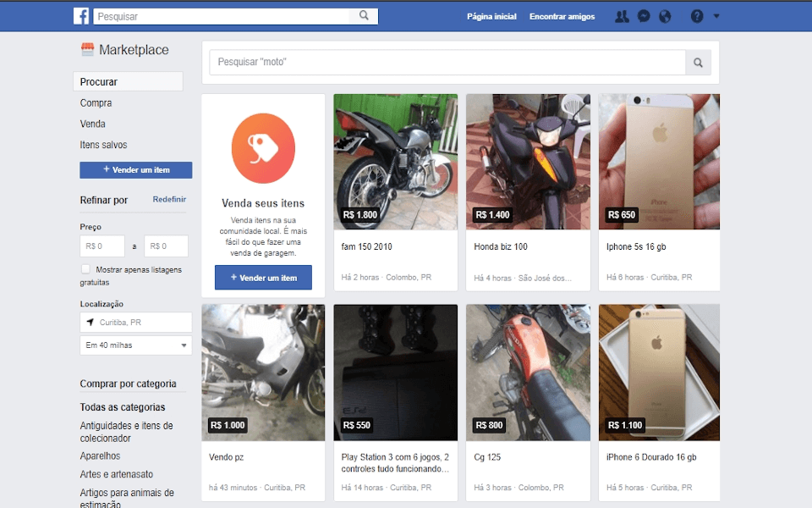Click sidebar 'Vender um item' button
The image size is (812, 508).
135,170
